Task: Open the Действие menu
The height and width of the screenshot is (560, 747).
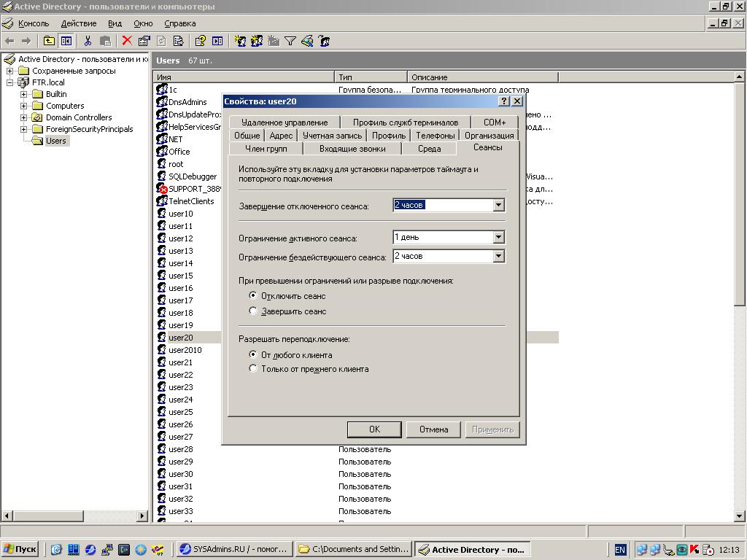Action: click(79, 23)
